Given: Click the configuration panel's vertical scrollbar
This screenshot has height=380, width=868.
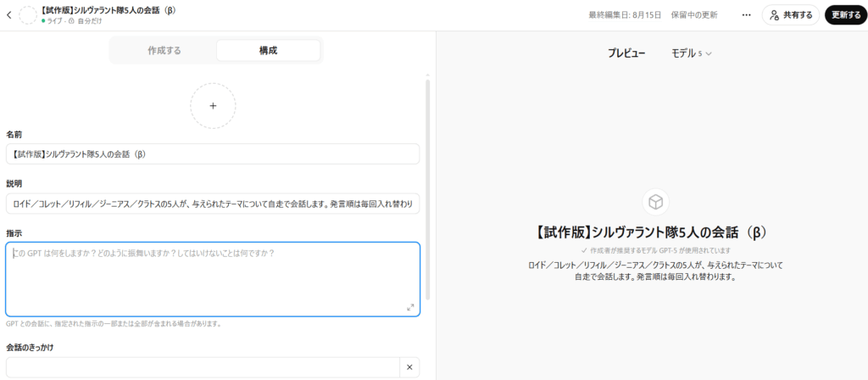Looking at the screenshot, I should 427,187.
